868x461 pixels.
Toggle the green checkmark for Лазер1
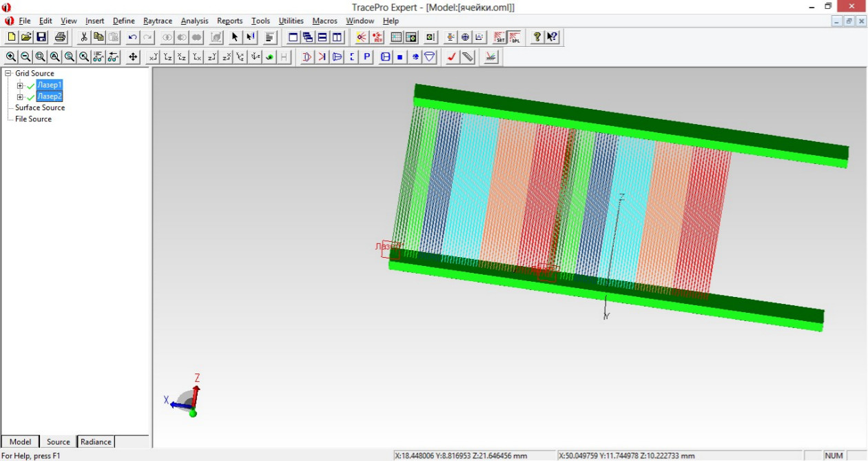tap(30, 85)
